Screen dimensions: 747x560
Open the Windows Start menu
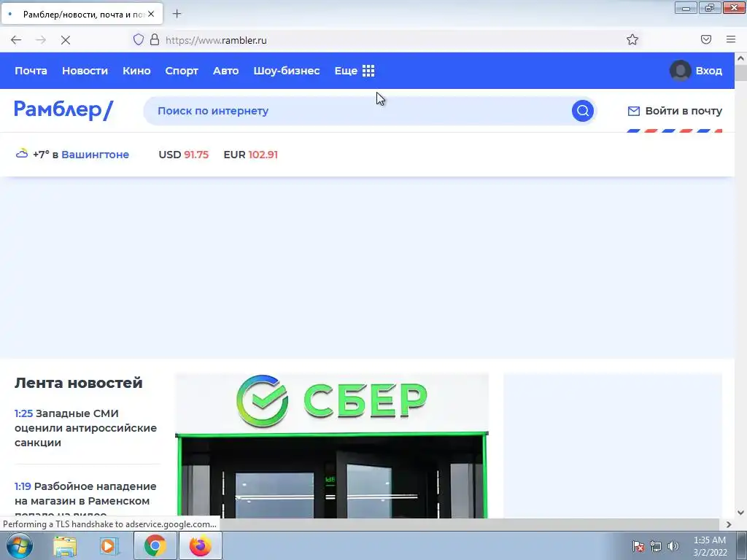coord(20,545)
